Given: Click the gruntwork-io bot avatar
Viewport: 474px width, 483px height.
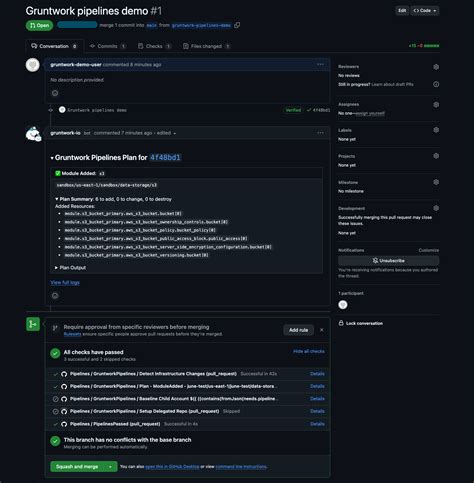Looking at the screenshot, I should click(x=33, y=134).
